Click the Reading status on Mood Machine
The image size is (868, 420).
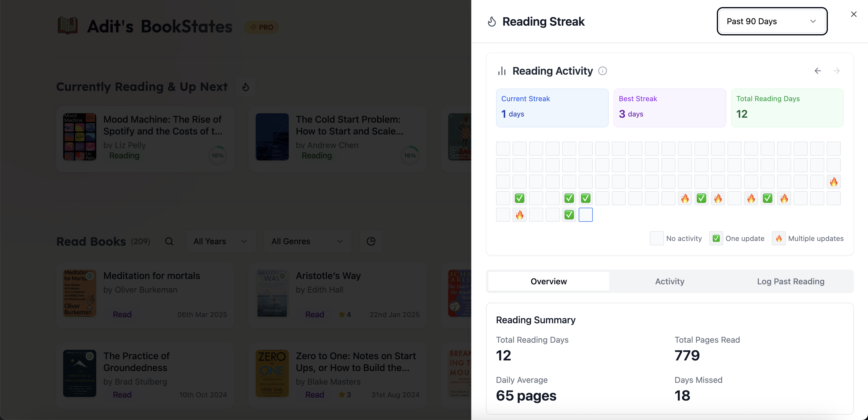point(124,155)
